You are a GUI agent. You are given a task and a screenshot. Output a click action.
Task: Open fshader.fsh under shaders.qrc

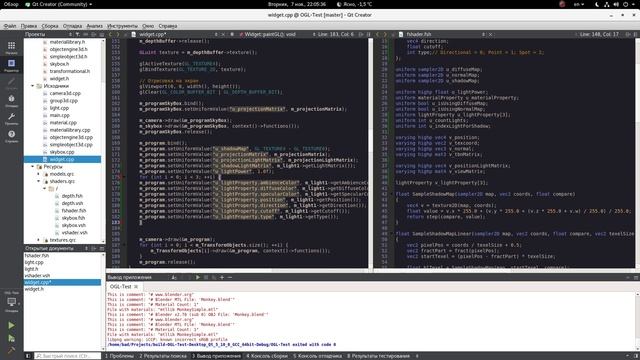tap(73, 211)
